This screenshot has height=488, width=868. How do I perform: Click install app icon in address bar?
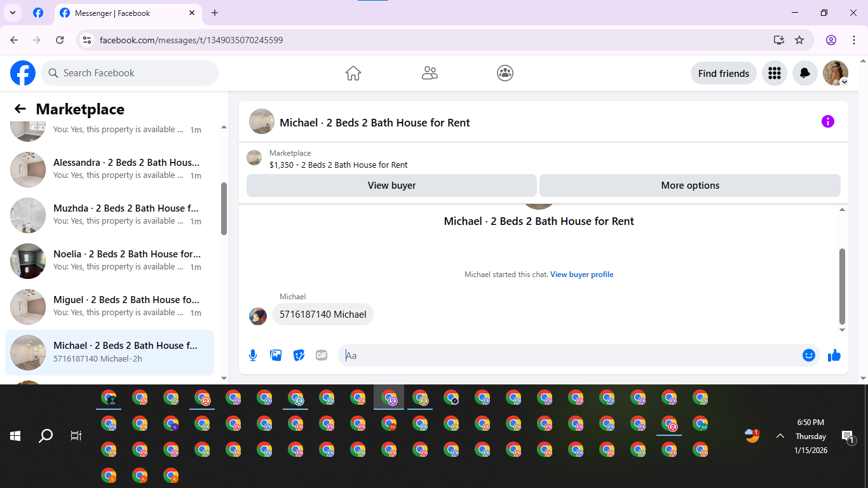(779, 40)
